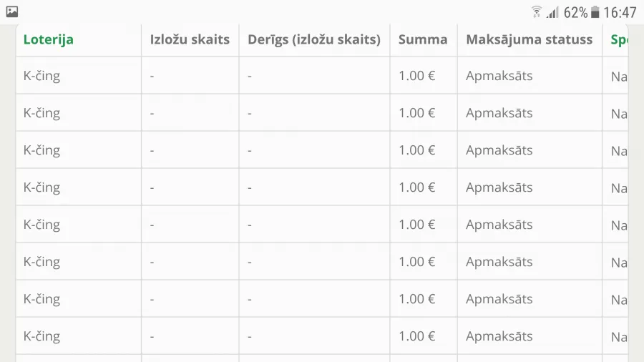
Task: Select the Derīgs (izložu skaits) column header
Action: coord(314,39)
